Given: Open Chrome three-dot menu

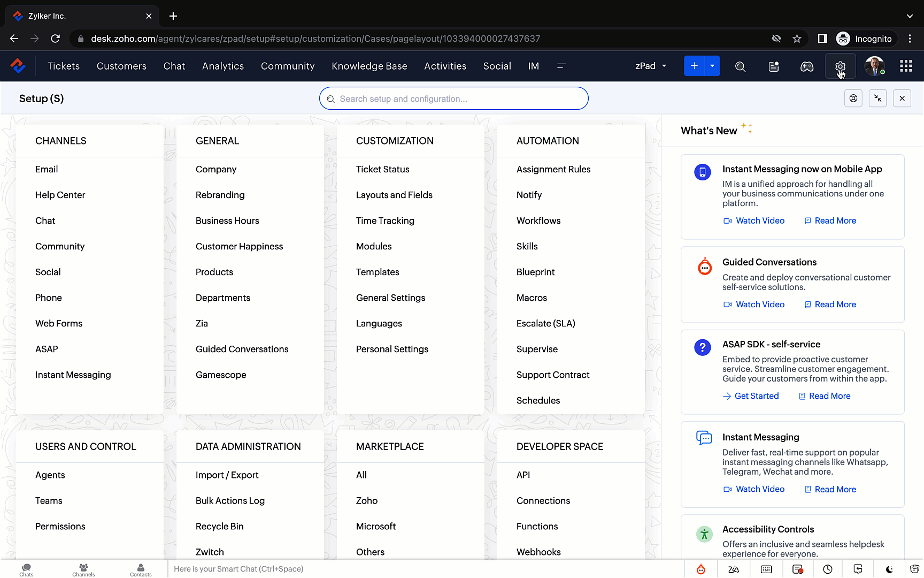Looking at the screenshot, I should 910,39.
